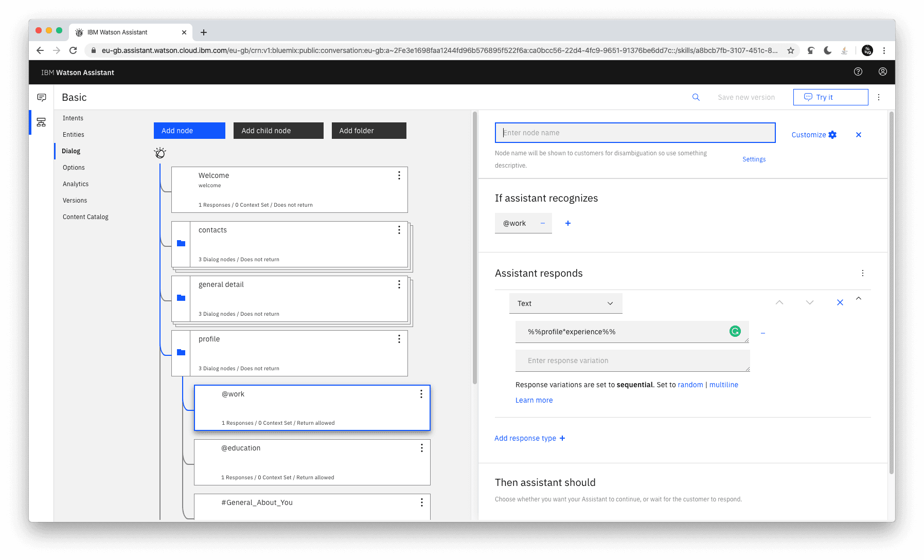
Task: Open the Settings link under node name
Action: coord(754,159)
